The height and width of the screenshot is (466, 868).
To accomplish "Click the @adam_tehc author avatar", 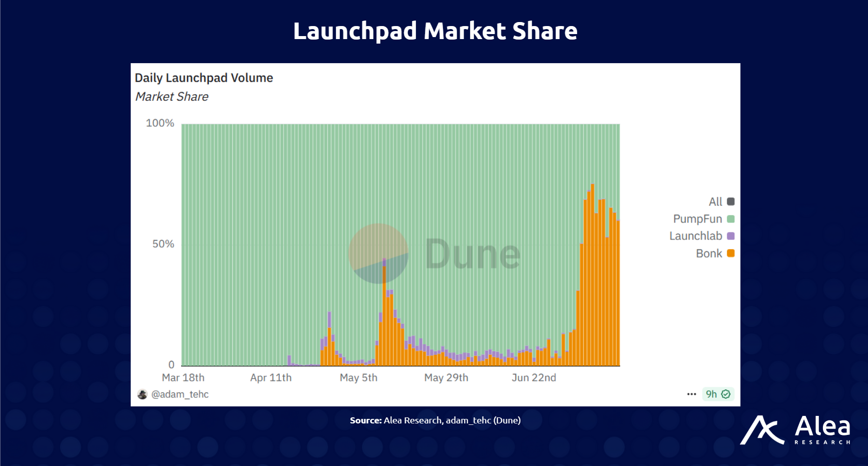I will tap(142, 394).
